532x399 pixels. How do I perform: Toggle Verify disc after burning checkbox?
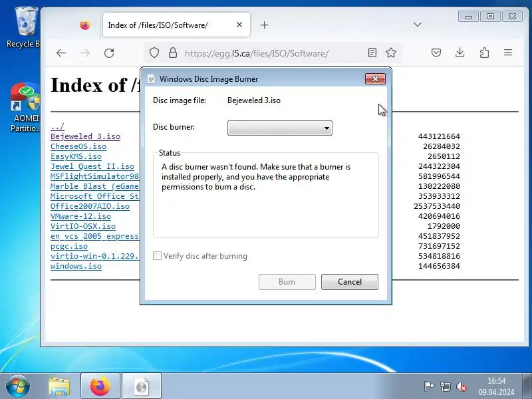[157, 256]
